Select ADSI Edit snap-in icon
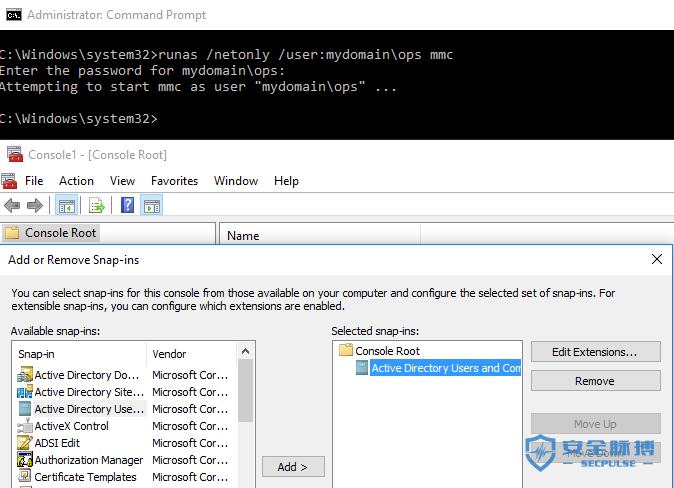This screenshot has width=674, height=488. 25,443
